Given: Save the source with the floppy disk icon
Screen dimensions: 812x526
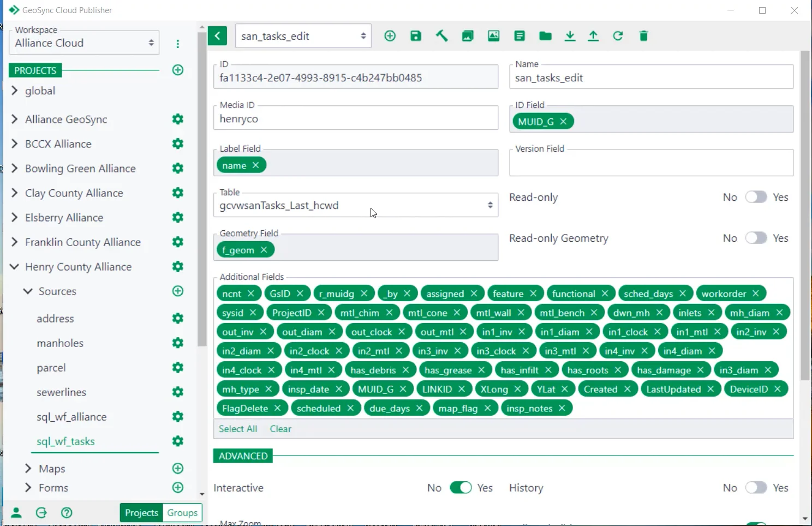Looking at the screenshot, I should 416,36.
